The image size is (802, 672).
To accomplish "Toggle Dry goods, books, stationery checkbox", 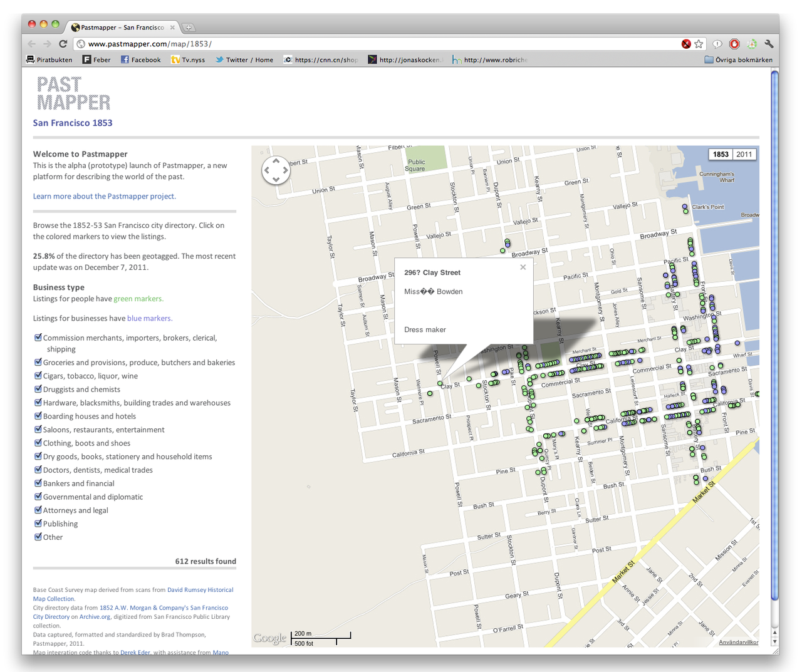I will click(38, 456).
